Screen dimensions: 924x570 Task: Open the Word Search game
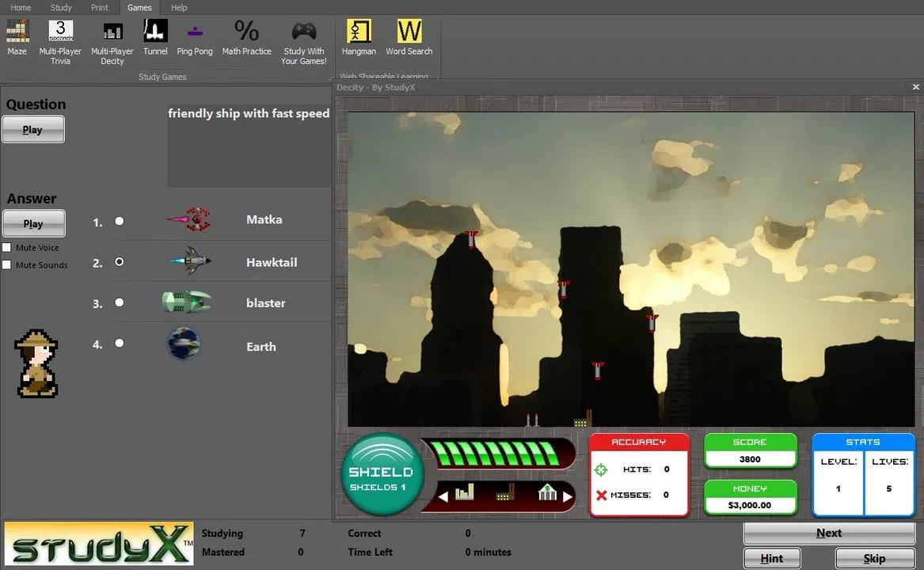[x=409, y=39]
